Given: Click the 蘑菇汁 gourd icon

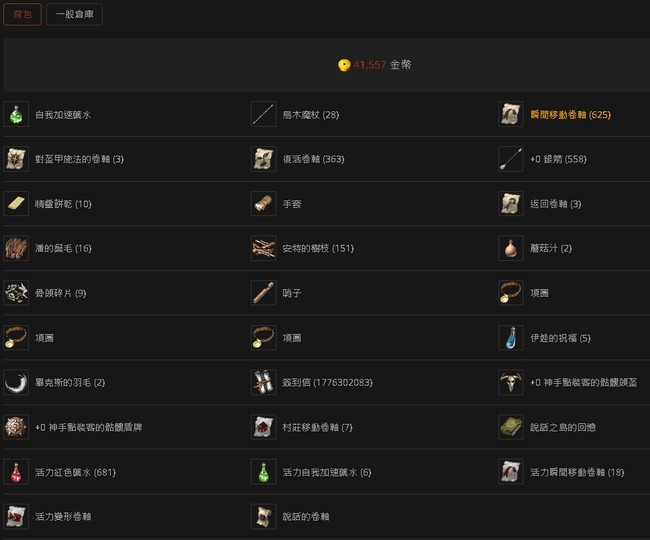Looking at the screenshot, I should 511,248.
